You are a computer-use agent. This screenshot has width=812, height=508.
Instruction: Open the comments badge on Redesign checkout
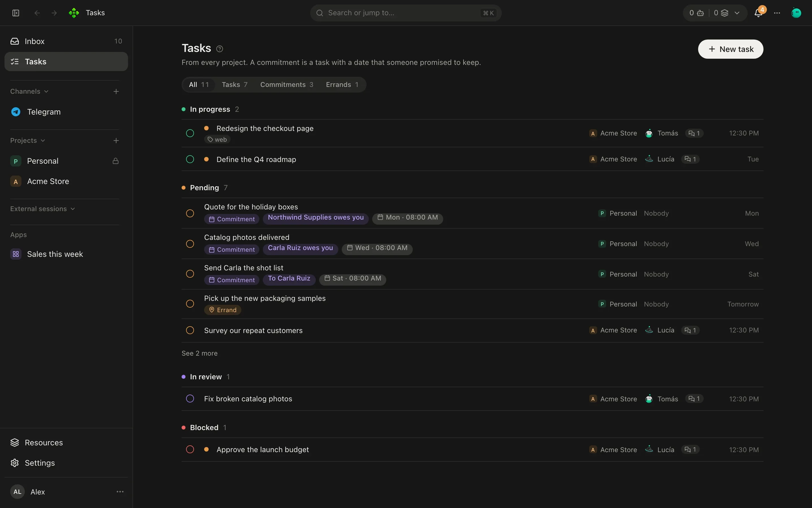coord(694,133)
